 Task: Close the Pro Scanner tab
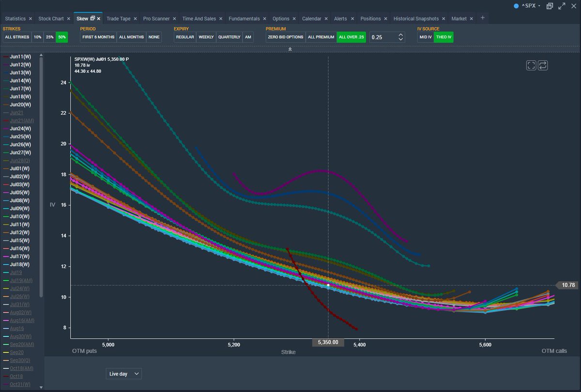point(174,19)
